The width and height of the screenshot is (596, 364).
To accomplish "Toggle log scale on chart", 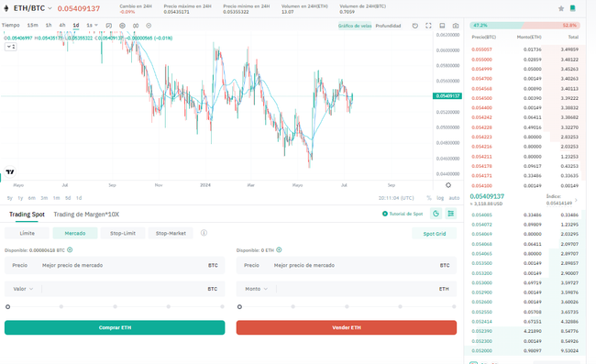I will click(440, 198).
